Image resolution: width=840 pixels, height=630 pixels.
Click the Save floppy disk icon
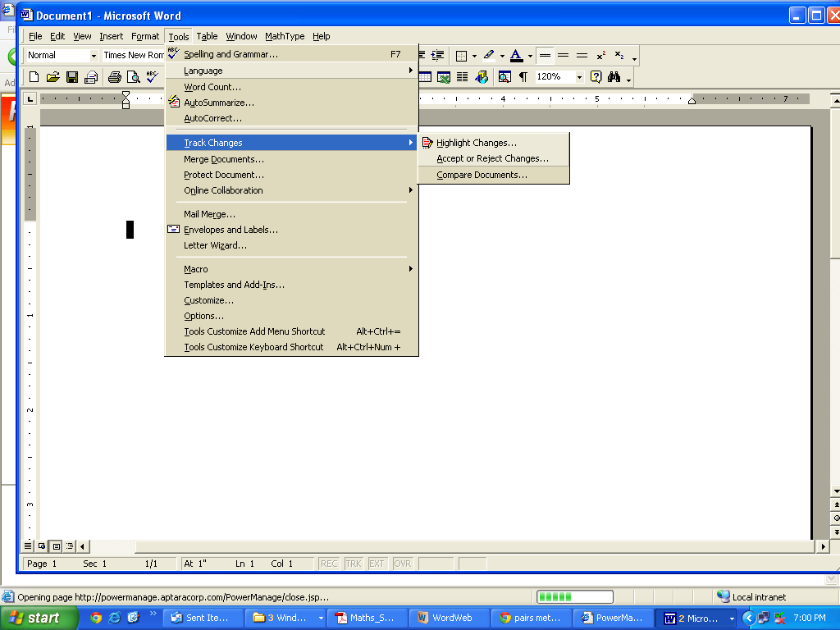click(x=72, y=77)
